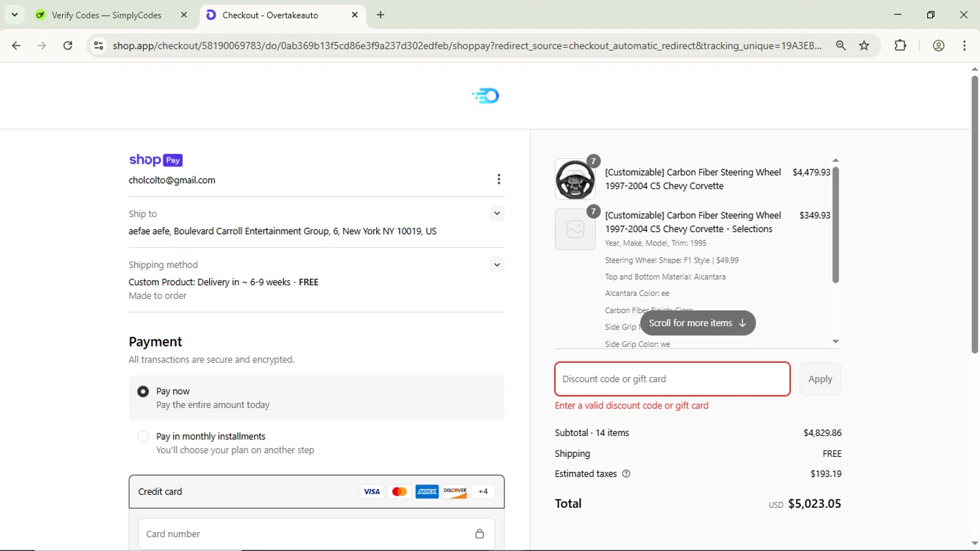Click the items list scroll-down arrow
This screenshot has width=980, height=551.
[836, 342]
